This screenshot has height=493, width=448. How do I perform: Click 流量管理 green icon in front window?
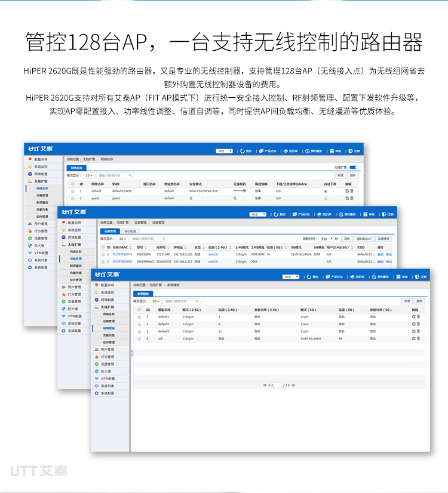click(x=97, y=363)
